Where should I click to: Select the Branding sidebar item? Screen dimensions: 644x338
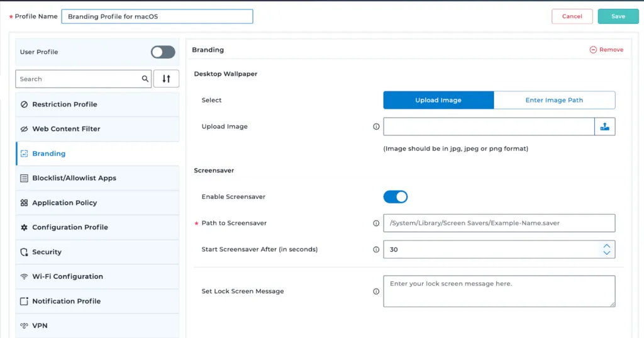[97, 154]
